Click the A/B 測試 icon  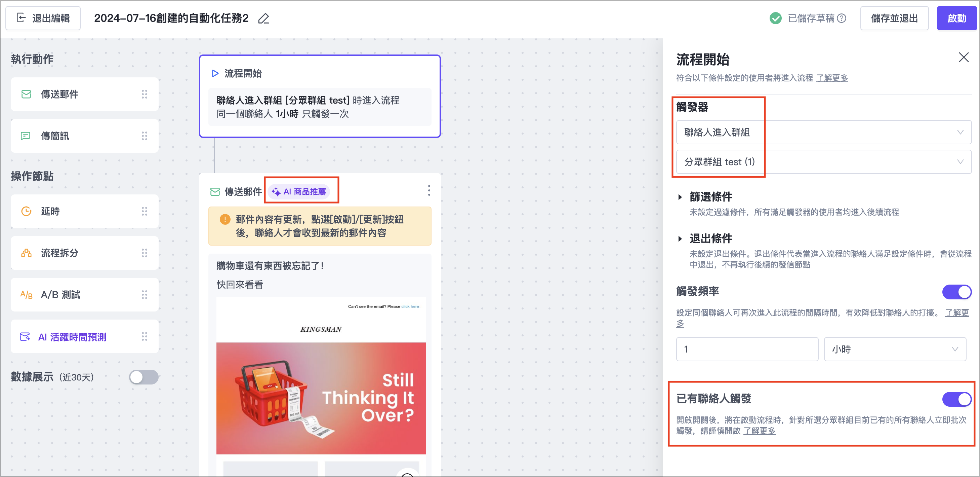click(x=26, y=295)
